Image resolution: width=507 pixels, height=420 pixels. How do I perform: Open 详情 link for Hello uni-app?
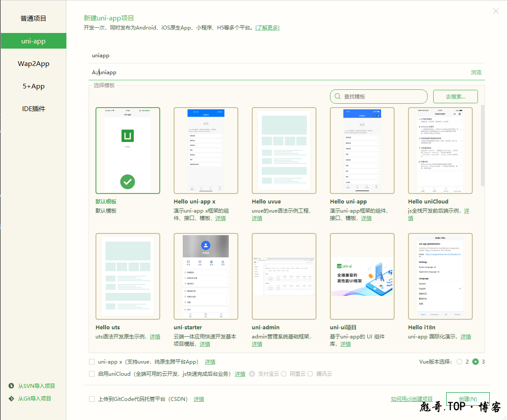pos(366,218)
